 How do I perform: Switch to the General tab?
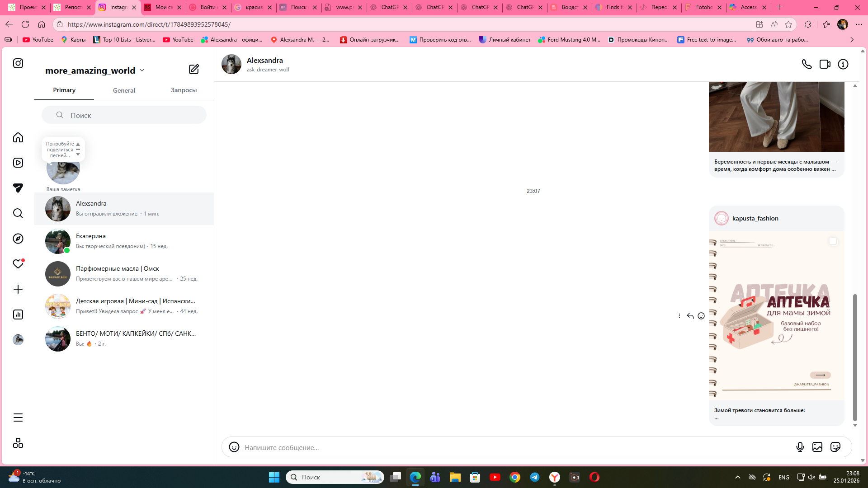point(124,90)
